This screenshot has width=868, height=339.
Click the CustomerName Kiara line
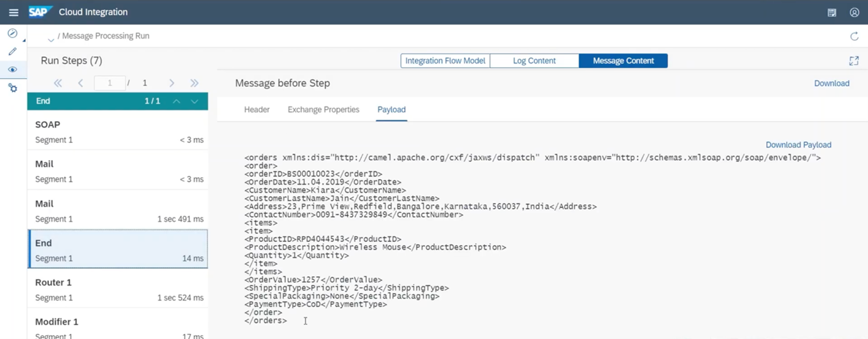[325, 190]
